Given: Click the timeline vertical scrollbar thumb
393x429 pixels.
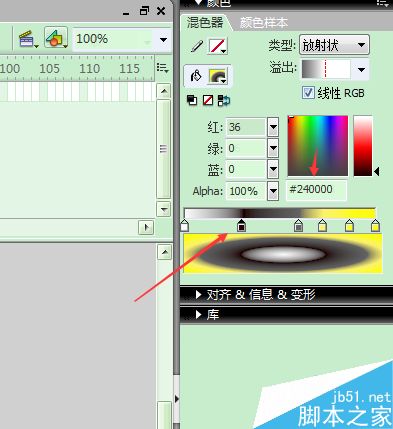Looking at the screenshot, I should pyautogui.click(x=164, y=149).
